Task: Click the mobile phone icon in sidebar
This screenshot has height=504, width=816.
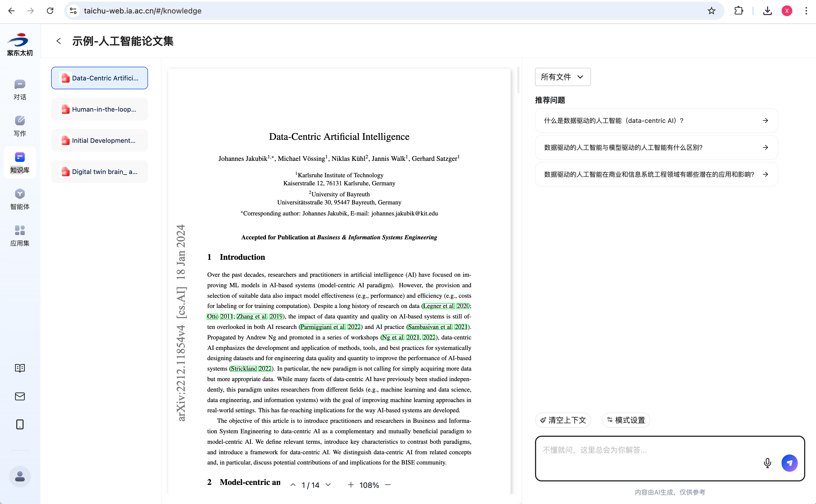Action: [x=20, y=424]
